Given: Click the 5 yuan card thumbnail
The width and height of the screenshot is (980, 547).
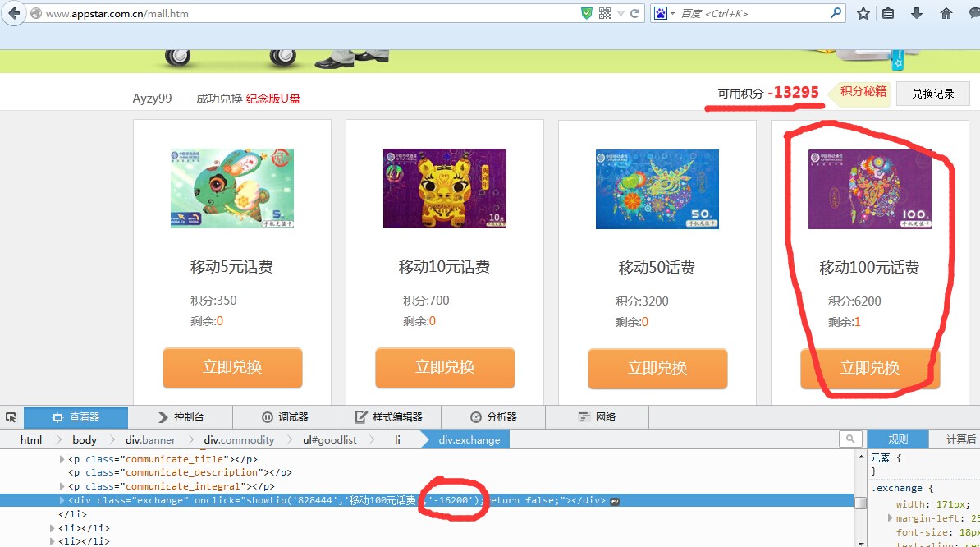Looking at the screenshot, I should (232, 188).
